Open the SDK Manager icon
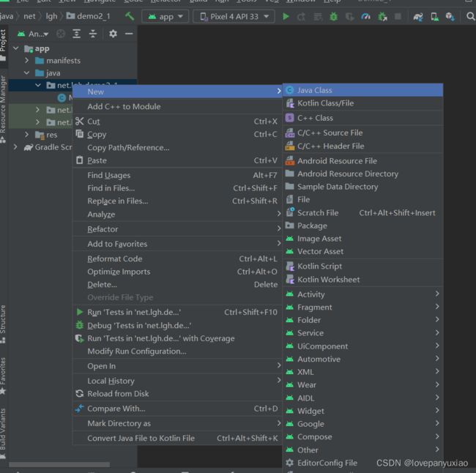The height and width of the screenshot is (473, 476). coord(450,17)
